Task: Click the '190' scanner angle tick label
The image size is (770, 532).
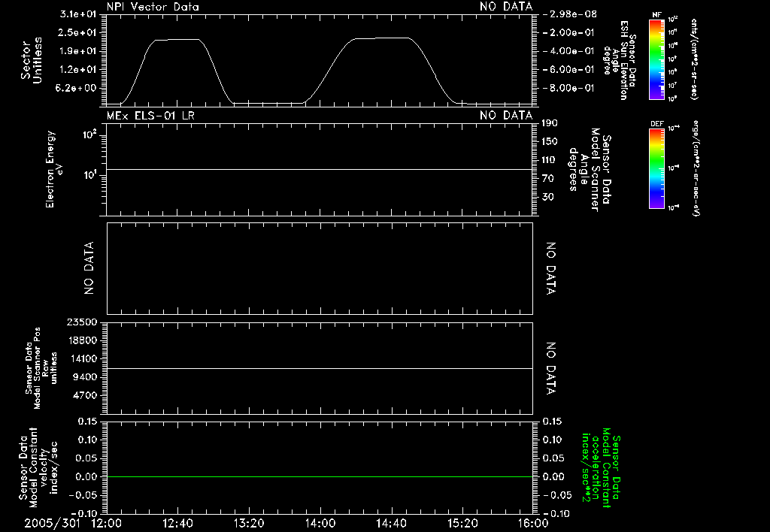Action: (x=550, y=123)
